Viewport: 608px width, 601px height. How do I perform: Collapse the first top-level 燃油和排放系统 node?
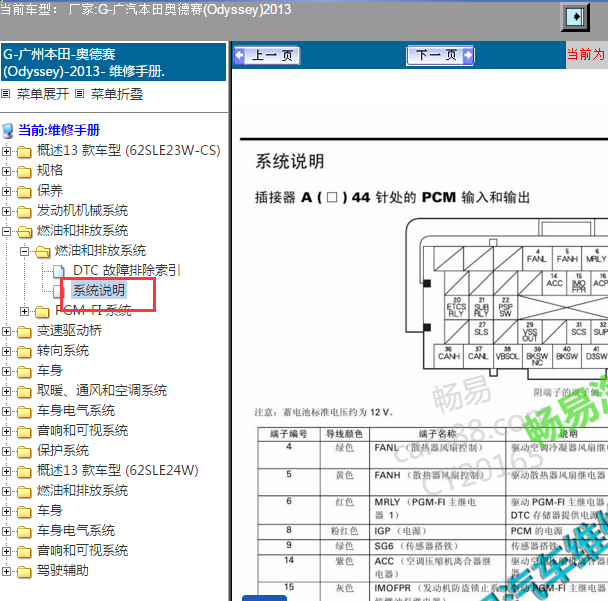coord(6,231)
